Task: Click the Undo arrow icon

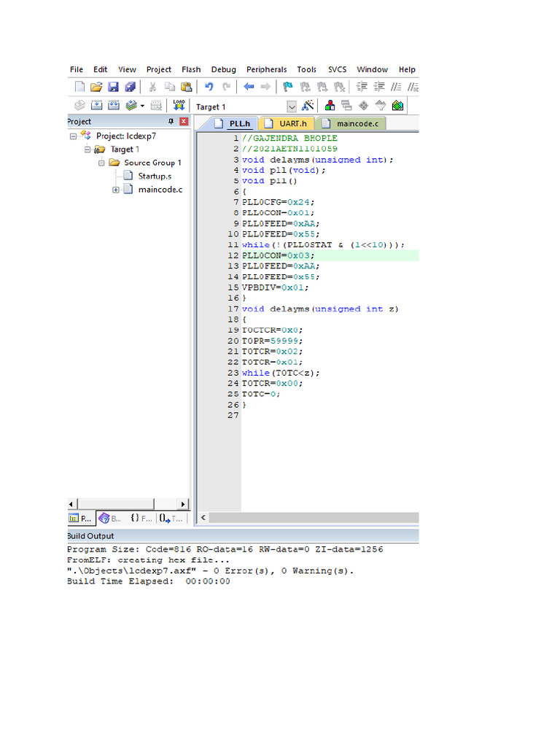Action: tap(209, 87)
